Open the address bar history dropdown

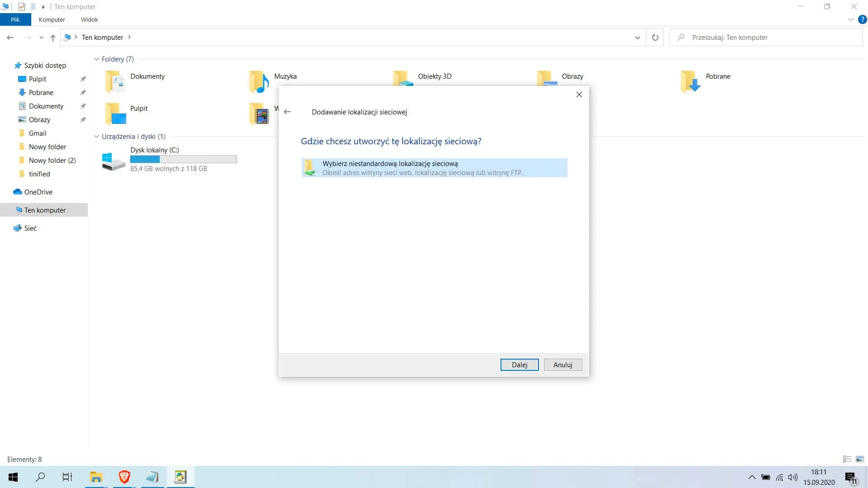(637, 38)
